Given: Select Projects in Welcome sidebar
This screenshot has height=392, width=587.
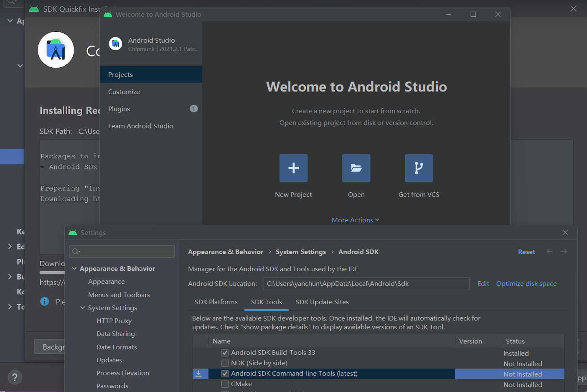Looking at the screenshot, I should click(x=151, y=74).
